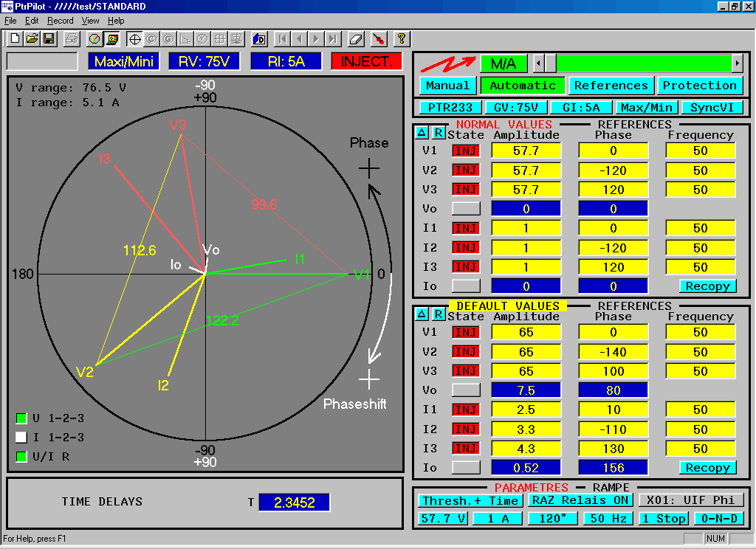Click the eraser toolbar icon
756x549 pixels.
356,38
